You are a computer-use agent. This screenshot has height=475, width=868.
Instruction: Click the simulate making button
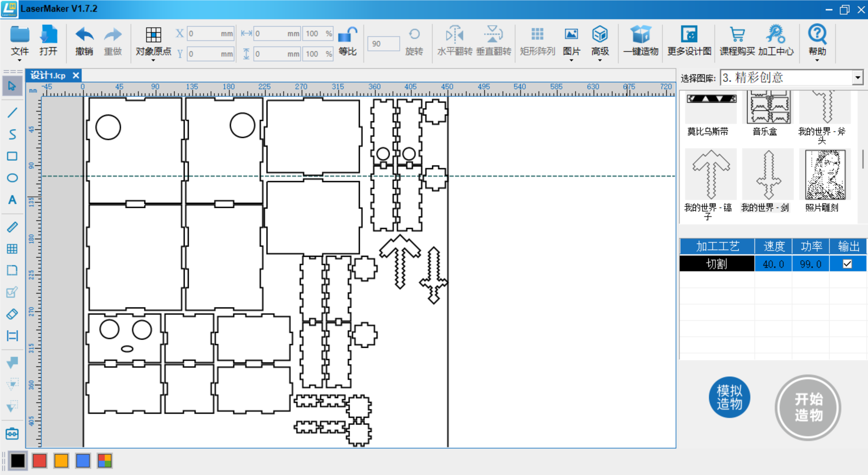[x=729, y=397]
